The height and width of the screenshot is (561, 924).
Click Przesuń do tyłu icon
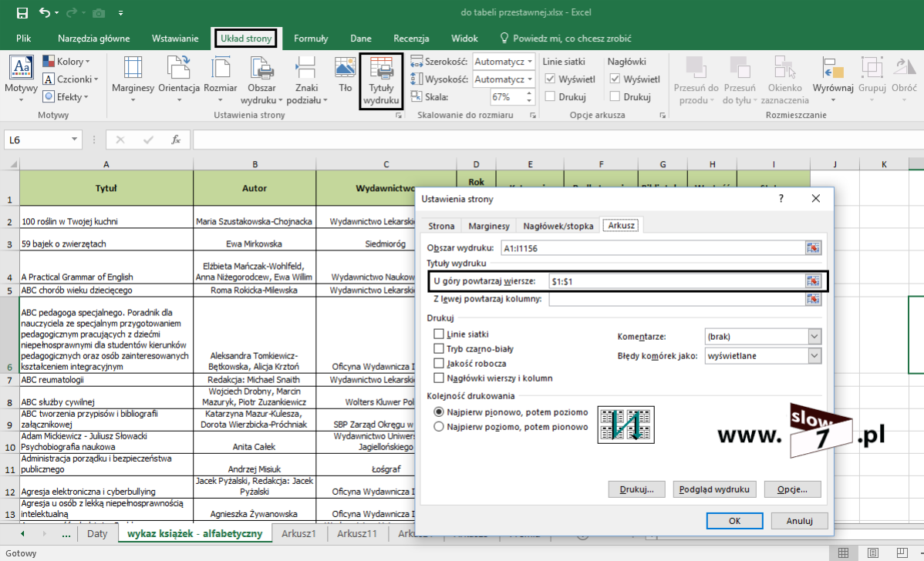point(740,81)
